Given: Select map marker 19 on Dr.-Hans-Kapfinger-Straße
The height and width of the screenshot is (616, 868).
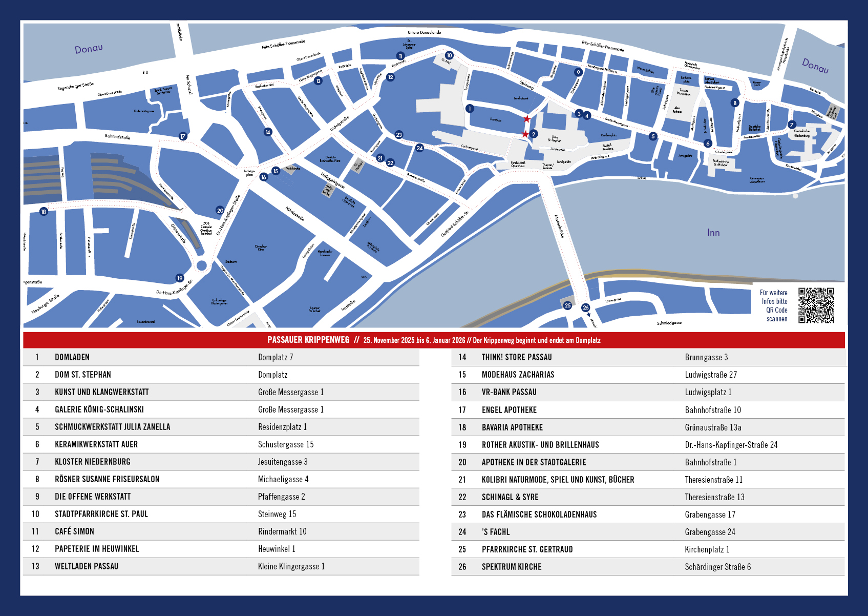Looking at the screenshot, I should click(180, 278).
